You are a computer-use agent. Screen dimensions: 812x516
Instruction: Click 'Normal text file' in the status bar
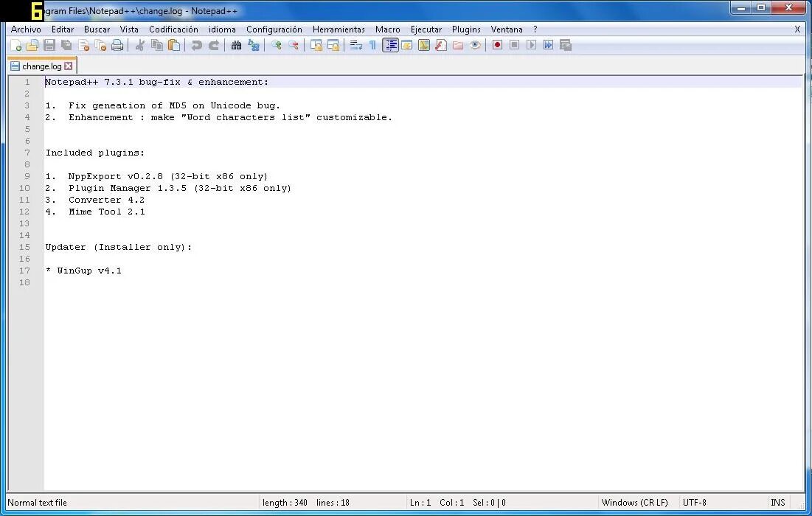38,503
